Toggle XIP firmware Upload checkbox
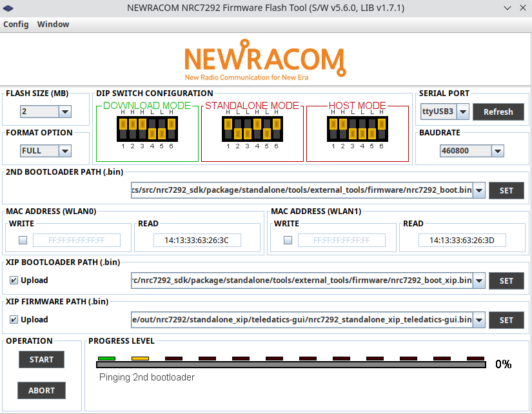 pos(14,320)
